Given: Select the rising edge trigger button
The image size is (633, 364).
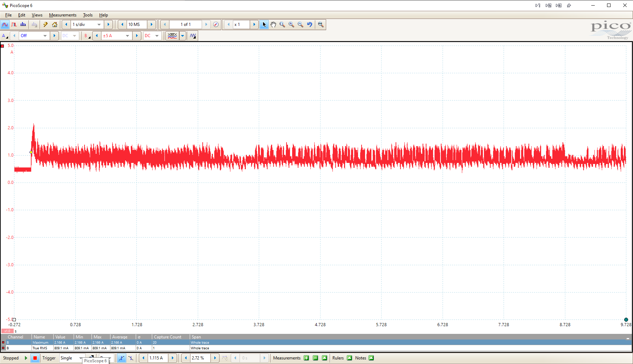Looking at the screenshot, I should pyautogui.click(x=121, y=358).
